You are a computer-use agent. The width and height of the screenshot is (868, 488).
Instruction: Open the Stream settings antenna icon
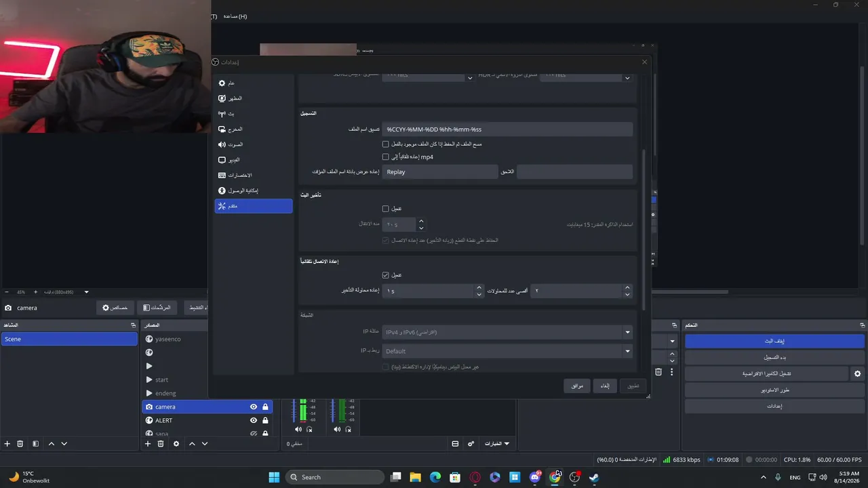(222, 114)
